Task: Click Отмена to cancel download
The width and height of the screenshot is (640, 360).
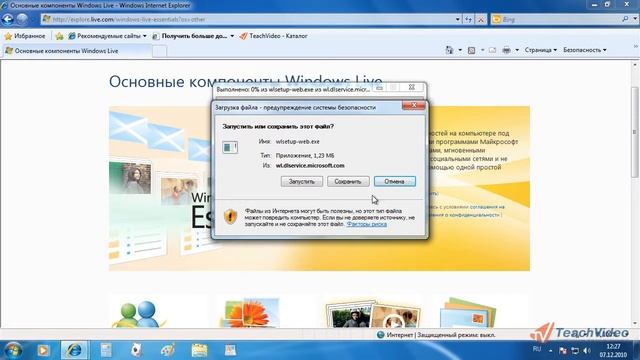Action: click(x=395, y=181)
